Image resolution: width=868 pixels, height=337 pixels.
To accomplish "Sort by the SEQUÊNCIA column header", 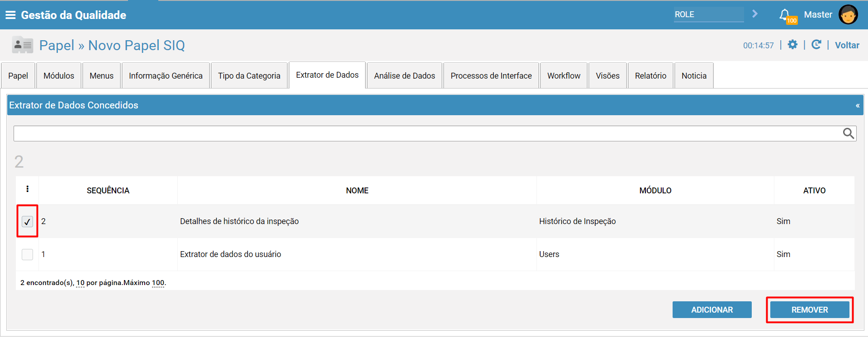I will (108, 191).
